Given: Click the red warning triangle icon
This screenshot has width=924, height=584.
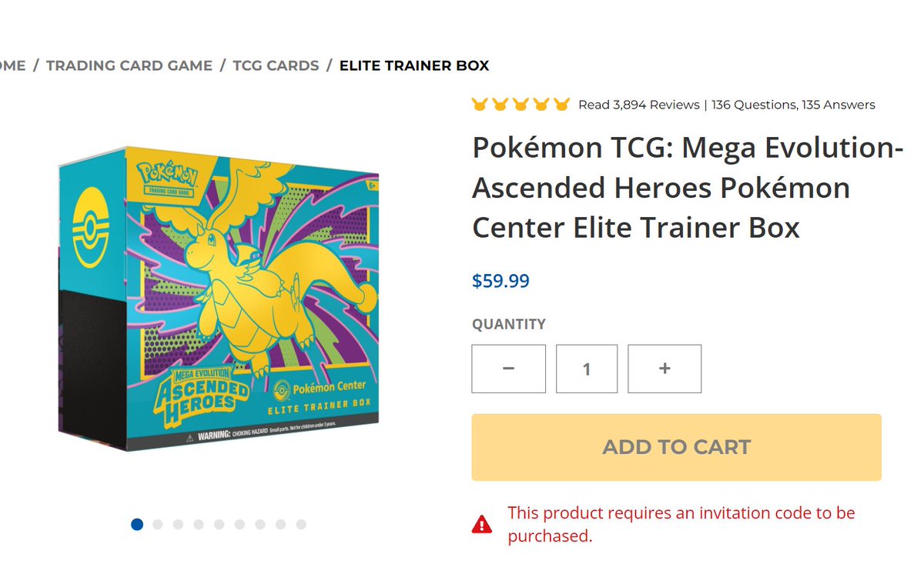Looking at the screenshot, I should pyautogui.click(x=482, y=525).
